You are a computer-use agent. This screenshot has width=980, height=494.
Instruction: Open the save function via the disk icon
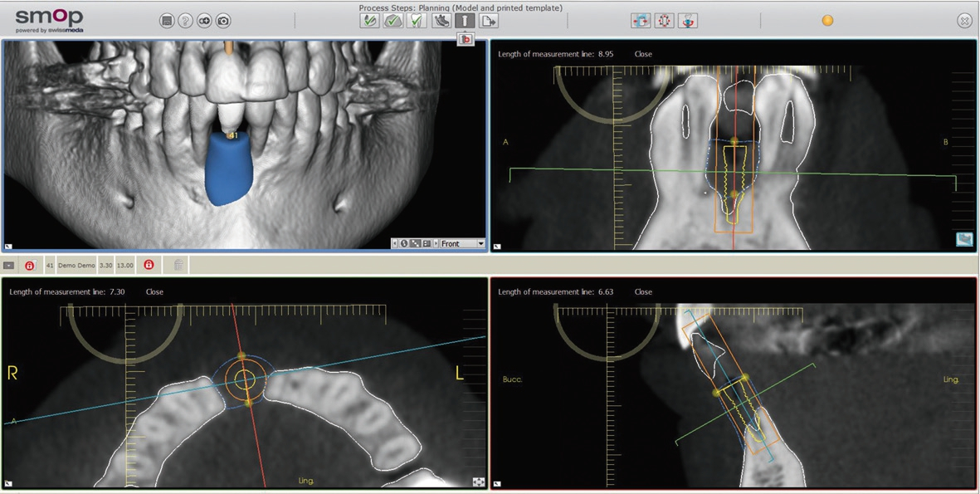coord(168,20)
